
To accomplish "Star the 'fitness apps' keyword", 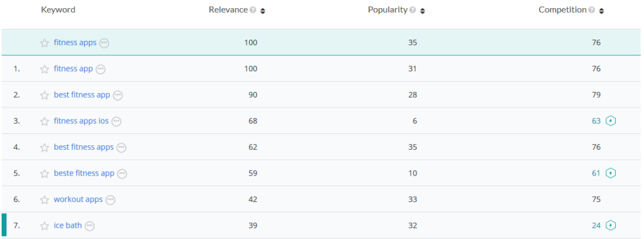I will 45,43.
